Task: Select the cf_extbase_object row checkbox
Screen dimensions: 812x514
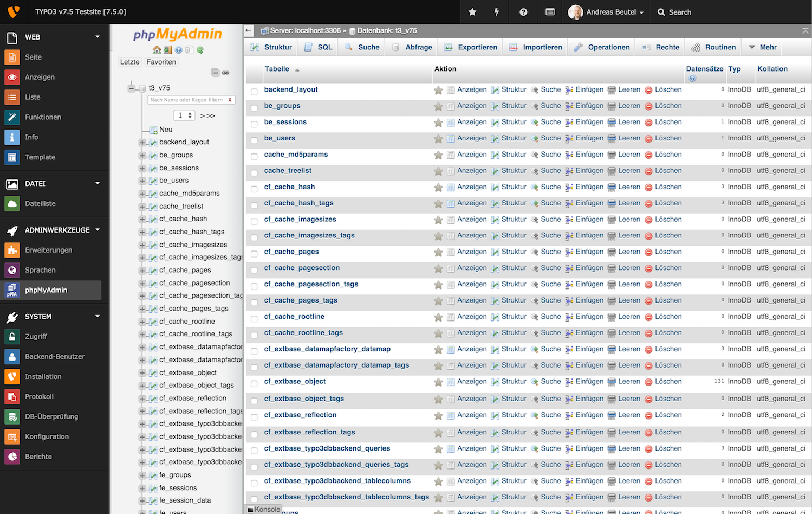Action: click(x=254, y=384)
